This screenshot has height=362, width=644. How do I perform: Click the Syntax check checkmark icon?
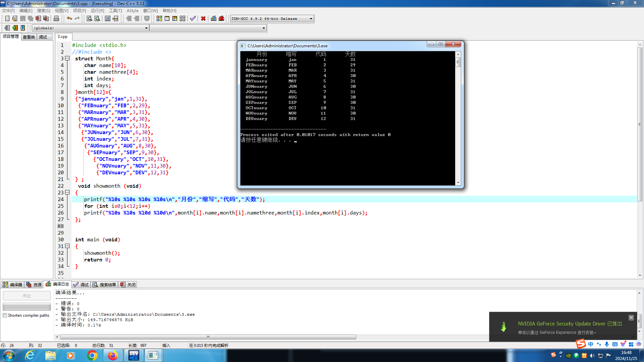click(193, 18)
